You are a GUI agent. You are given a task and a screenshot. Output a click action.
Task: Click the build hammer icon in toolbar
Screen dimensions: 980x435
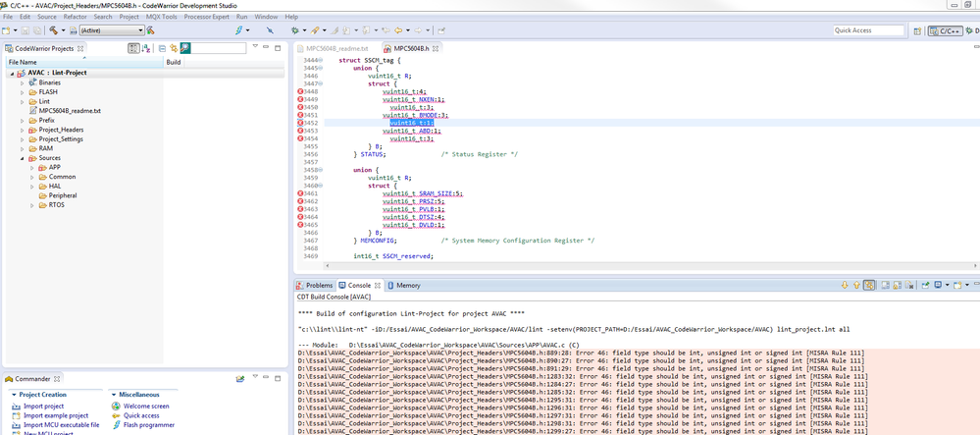(53, 30)
